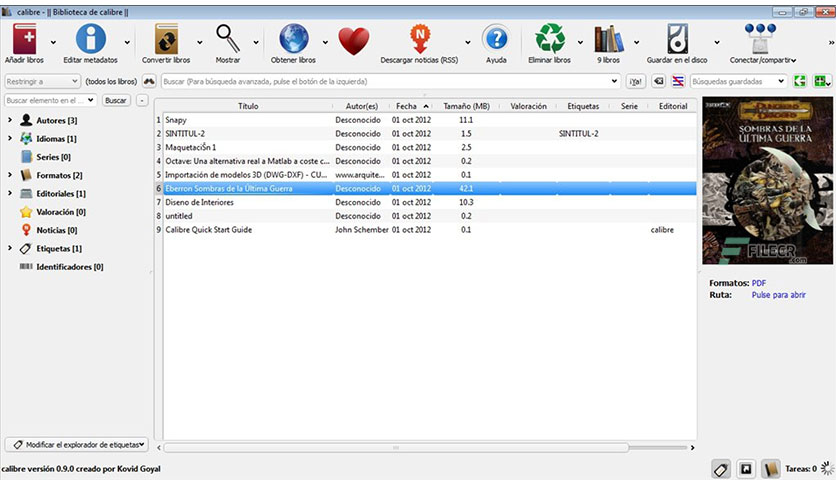
Task: Sort by the Editorial column header
Action: coord(673,106)
